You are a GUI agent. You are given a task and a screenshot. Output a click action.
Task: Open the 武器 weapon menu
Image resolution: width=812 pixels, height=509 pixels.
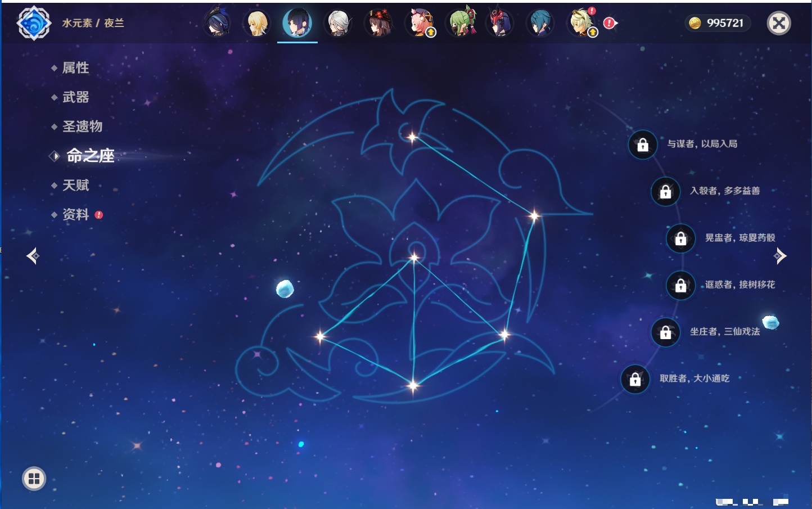[x=75, y=97]
